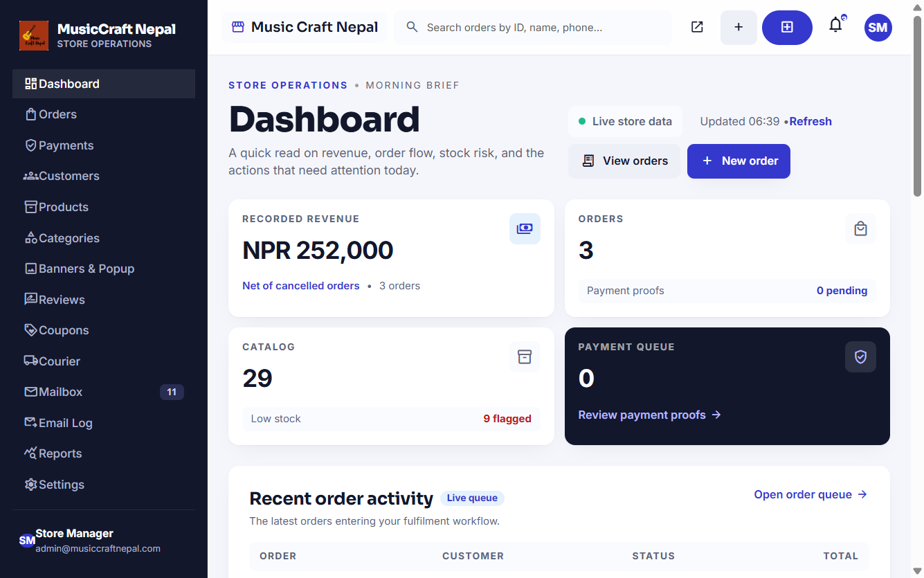Open the notifications bell
Viewport: 924px width, 578px height.
836,26
